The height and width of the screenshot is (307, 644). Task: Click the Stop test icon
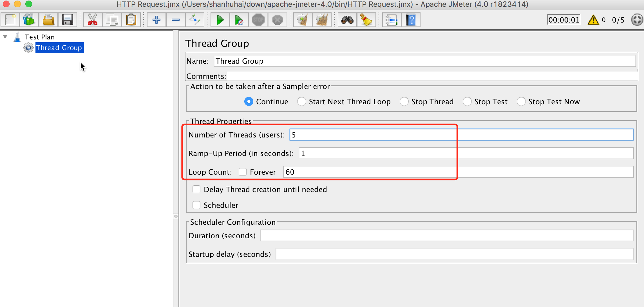point(258,20)
